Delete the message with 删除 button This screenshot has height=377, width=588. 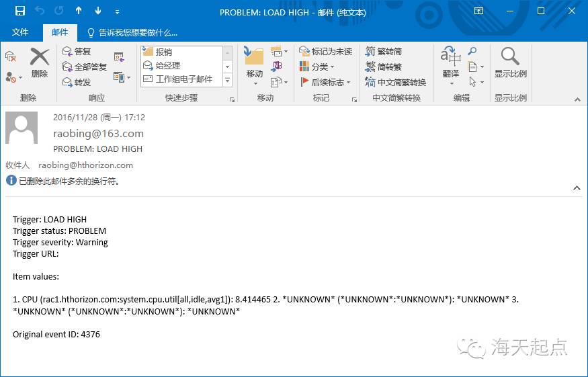click(x=40, y=63)
